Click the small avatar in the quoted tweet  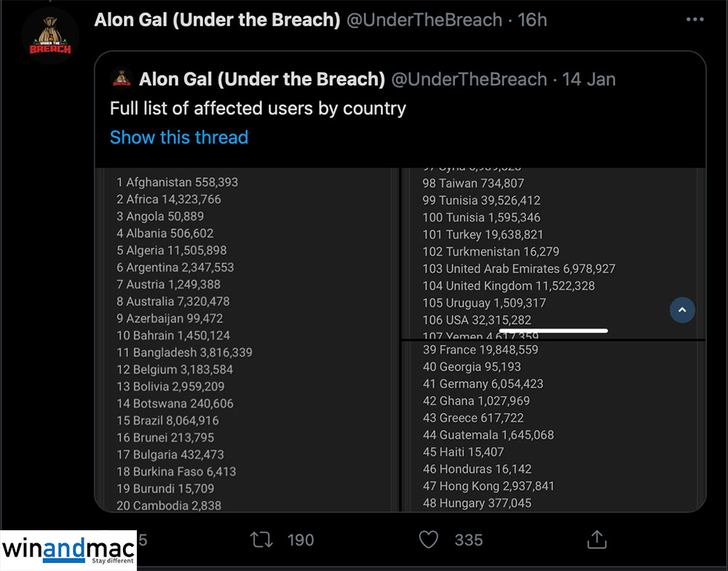tap(121, 79)
